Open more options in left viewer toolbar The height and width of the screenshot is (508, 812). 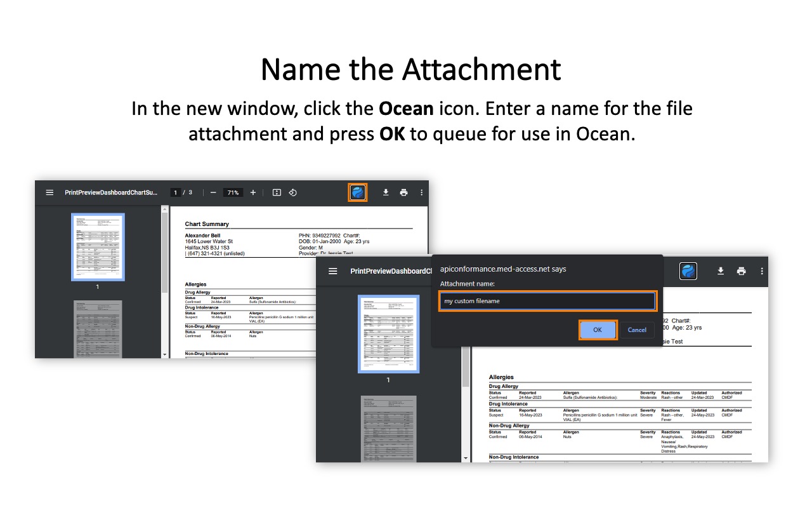point(421,192)
